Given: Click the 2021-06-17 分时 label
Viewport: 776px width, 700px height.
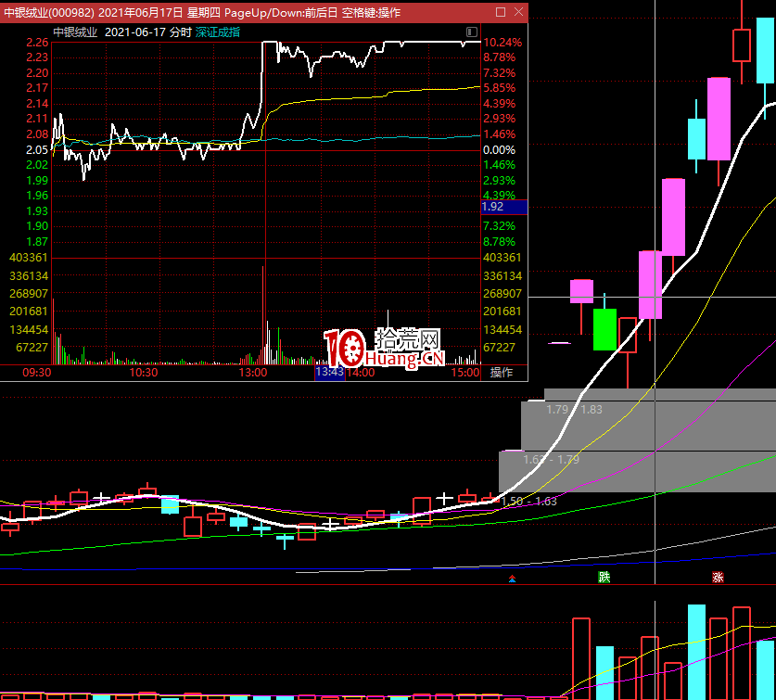Looking at the screenshot, I should click(148, 32).
